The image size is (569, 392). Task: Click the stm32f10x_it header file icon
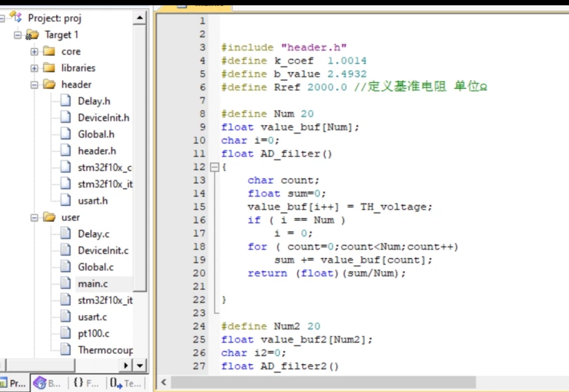click(66, 184)
